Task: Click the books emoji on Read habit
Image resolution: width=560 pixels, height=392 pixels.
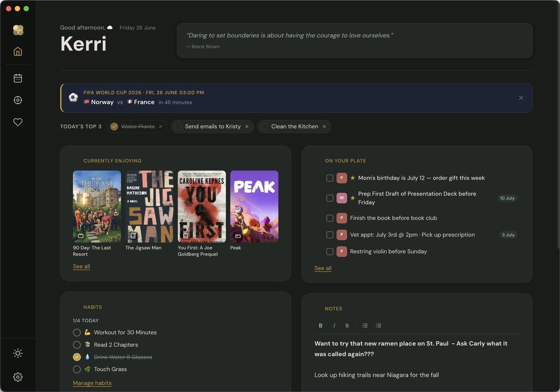Action: 88,344
